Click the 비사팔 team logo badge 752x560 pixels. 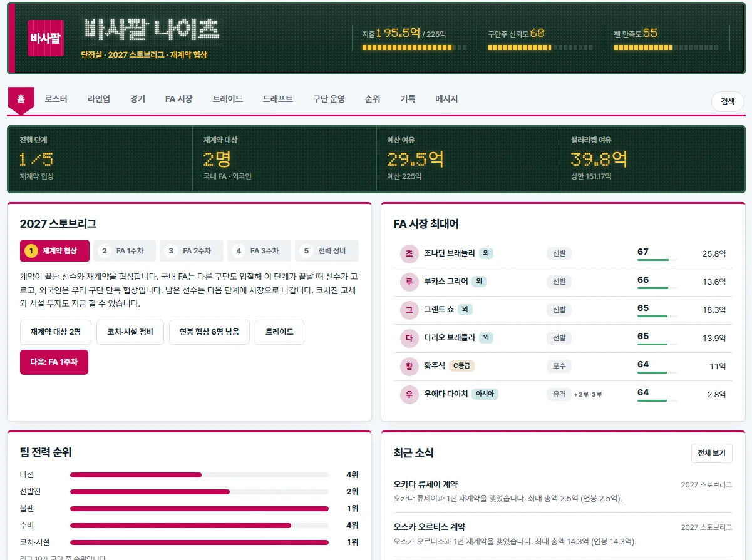pyautogui.click(x=45, y=38)
